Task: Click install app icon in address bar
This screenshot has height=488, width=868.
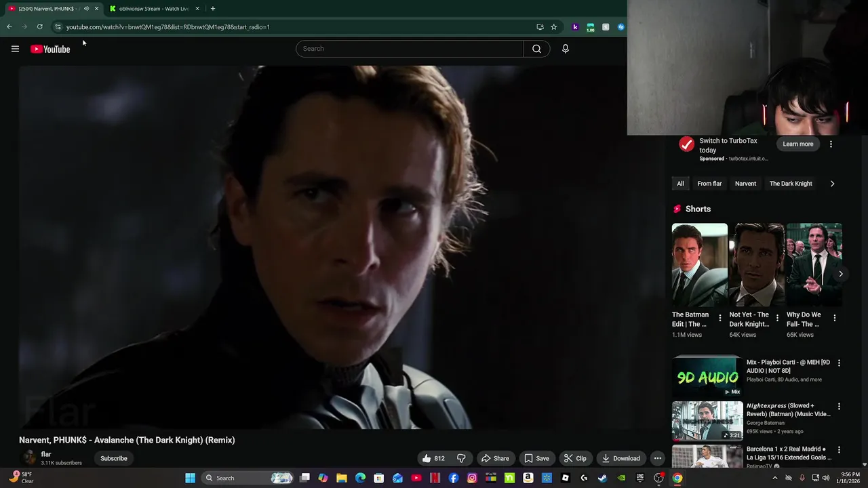Action: point(540,27)
